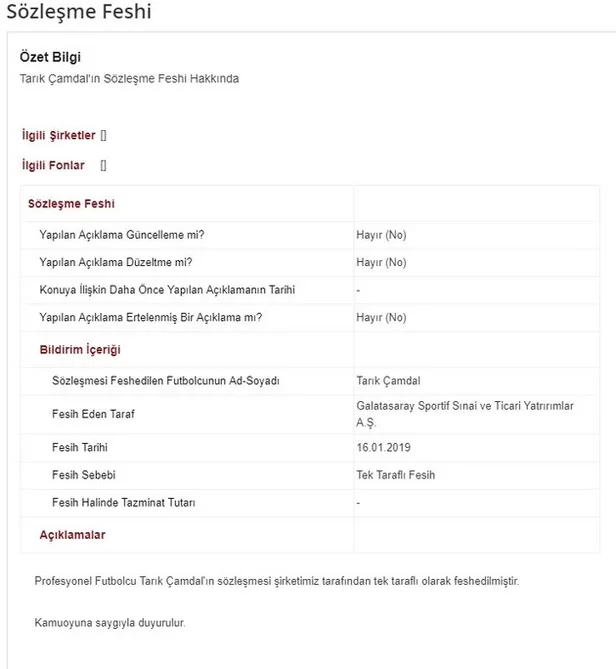Click the İlgili Şirketler link
Image resolution: width=616 pixels, height=669 pixels.
[58, 134]
